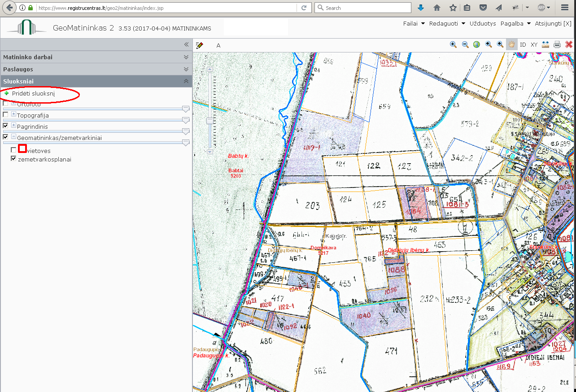Image resolution: width=576 pixels, height=392 pixels.
Task: Expand the Pagrindinis layer tree
Action: [x=13, y=126]
